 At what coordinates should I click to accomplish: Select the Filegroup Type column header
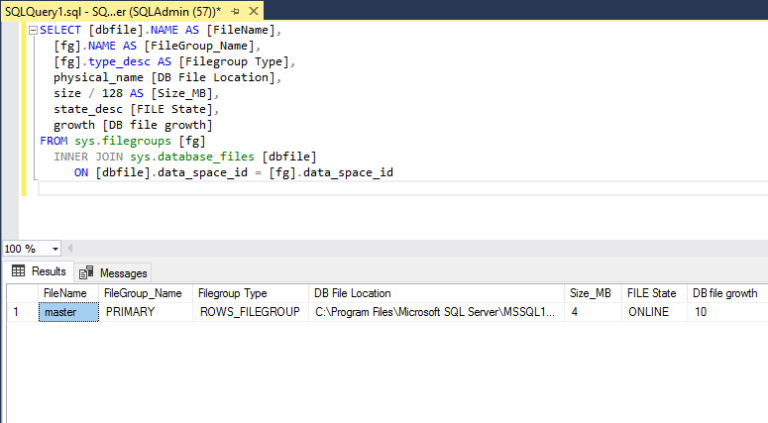[250, 293]
